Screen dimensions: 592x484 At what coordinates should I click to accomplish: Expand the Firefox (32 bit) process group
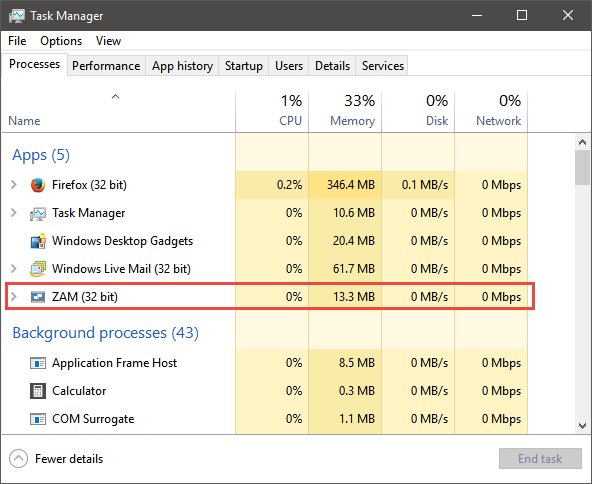[14, 185]
